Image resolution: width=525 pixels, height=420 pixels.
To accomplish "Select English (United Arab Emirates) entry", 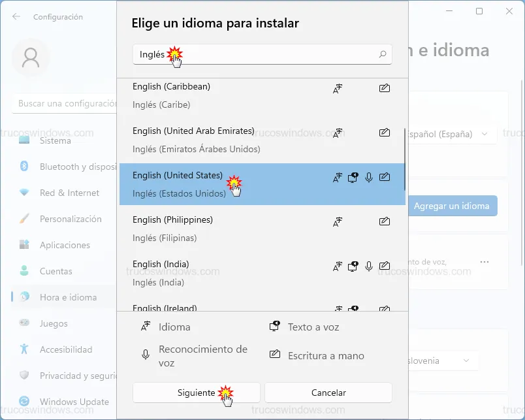I will coord(261,140).
